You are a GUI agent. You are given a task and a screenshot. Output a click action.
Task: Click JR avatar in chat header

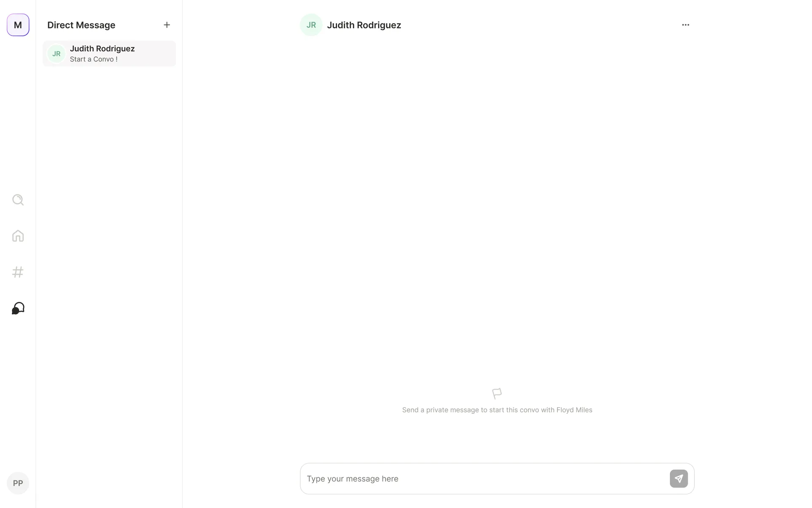[x=311, y=25]
